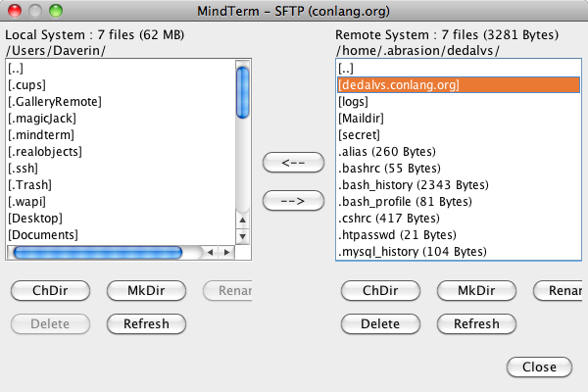This screenshot has width=588, height=392.
Task: Click the local list scroll up arrow
Action: tap(243, 220)
